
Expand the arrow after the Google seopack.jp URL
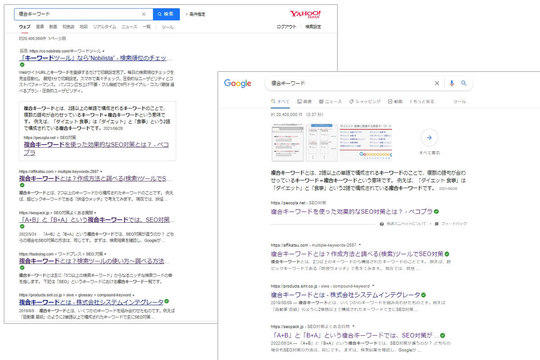pos(354,326)
